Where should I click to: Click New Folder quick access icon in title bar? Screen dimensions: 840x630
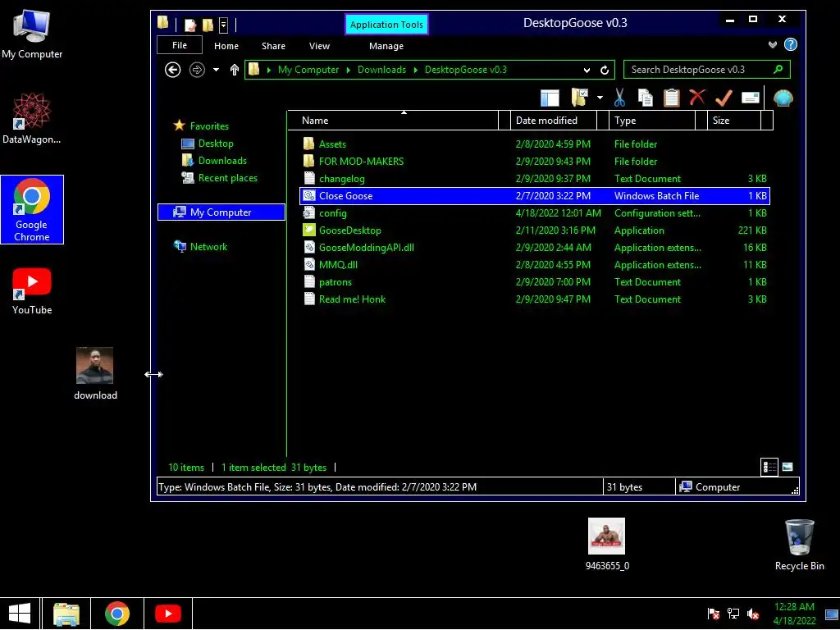click(208, 25)
